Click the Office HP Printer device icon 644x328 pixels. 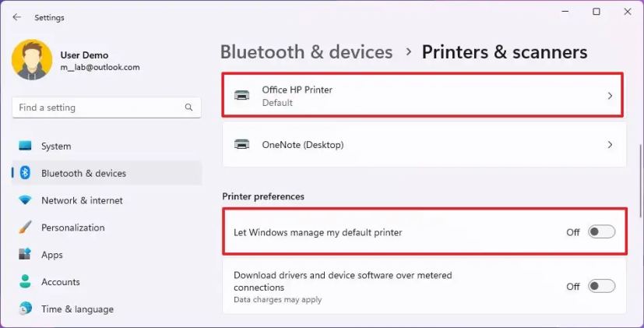click(241, 96)
